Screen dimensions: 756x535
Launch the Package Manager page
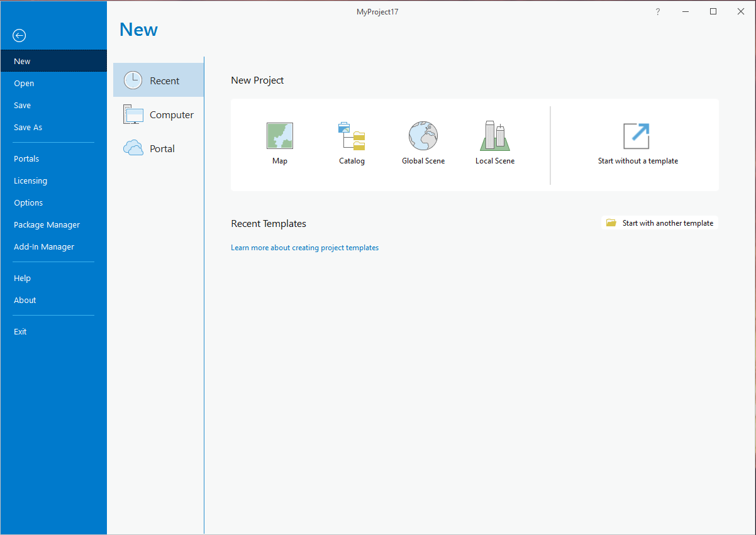47,225
